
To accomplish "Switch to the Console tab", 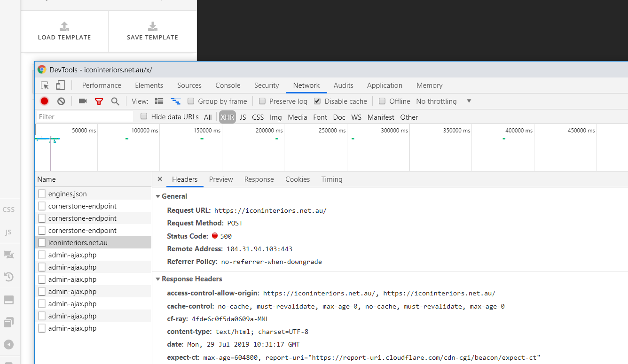I will (228, 85).
